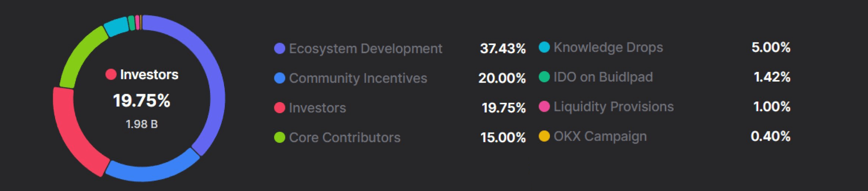The width and height of the screenshot is (868, 191).
Task: Click the Ecosystem Development purple legend dot
Action: click(280, 48)
